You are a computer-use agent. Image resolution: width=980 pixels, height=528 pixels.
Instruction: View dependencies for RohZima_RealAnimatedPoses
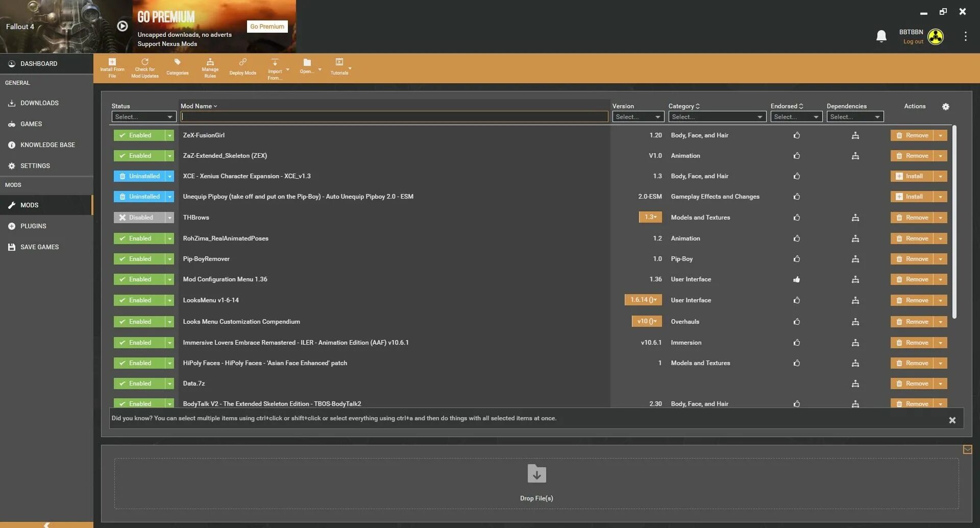click(x=855, y=238)
